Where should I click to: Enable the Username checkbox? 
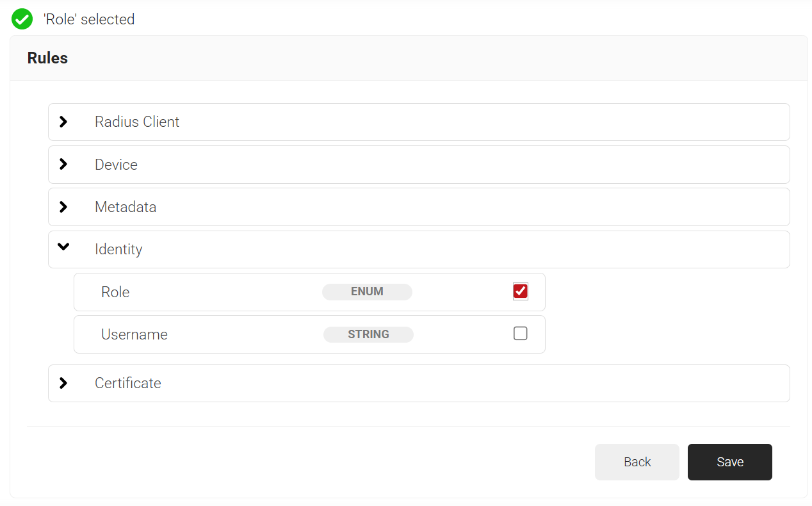tap(520, 334)
